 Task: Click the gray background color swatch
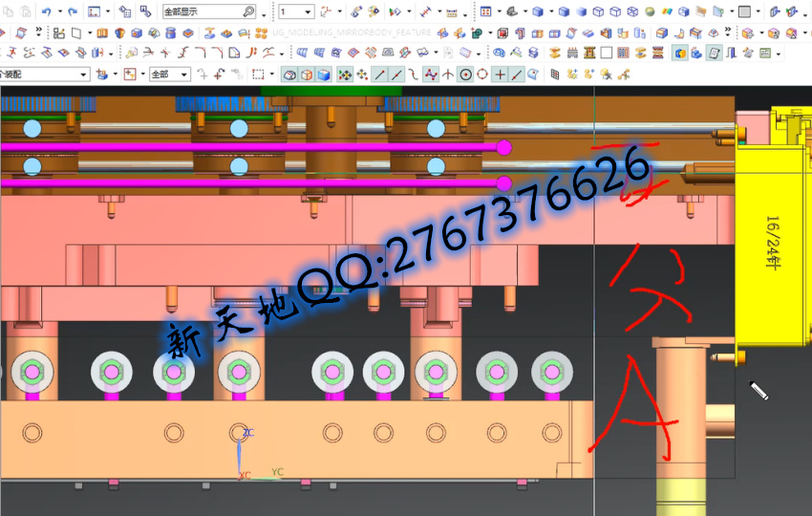click(745, 12)
